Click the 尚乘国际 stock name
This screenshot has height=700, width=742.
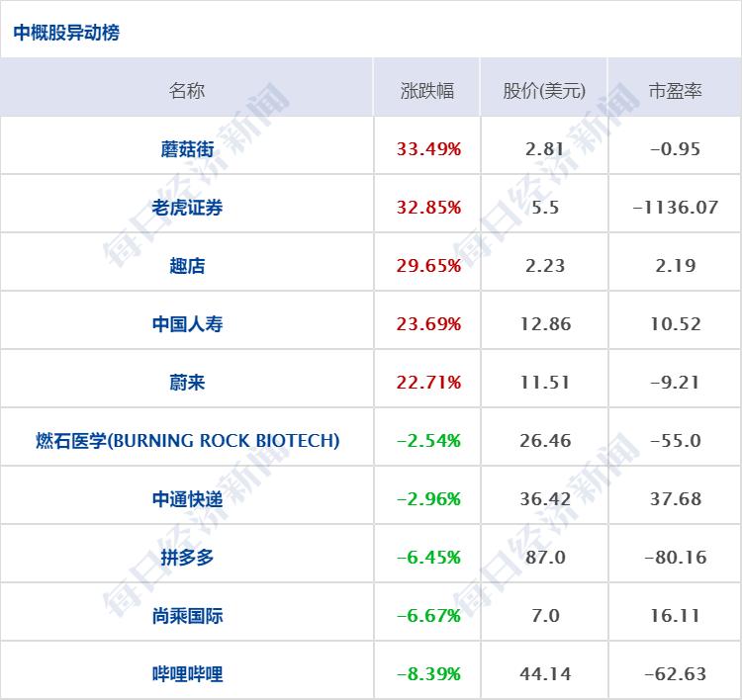point(187,616)
